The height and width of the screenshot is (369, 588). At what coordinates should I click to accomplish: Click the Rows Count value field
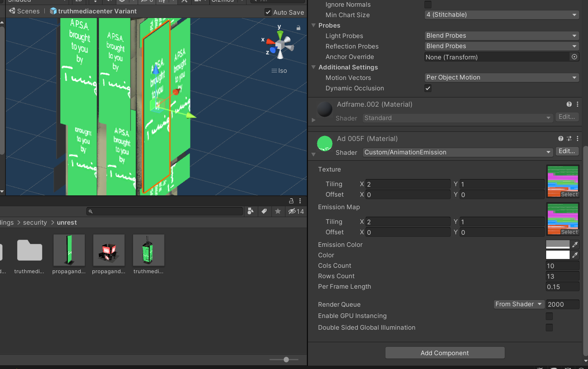pos(562,276)
